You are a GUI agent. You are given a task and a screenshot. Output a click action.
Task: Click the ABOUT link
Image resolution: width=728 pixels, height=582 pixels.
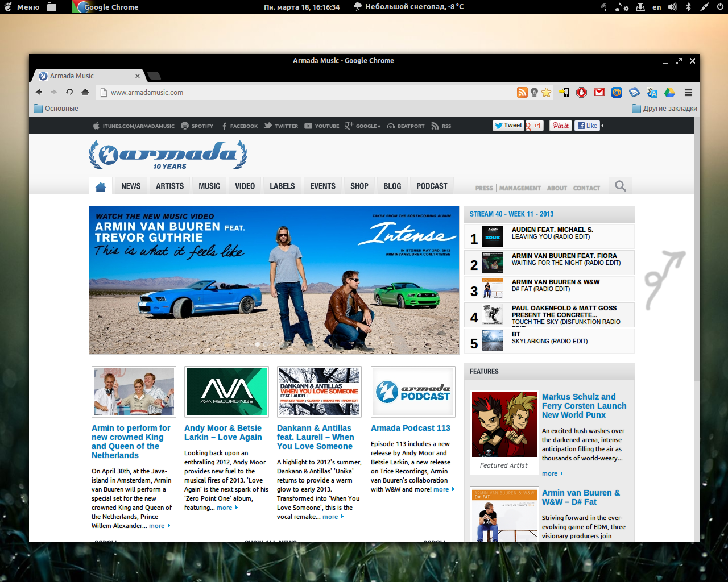click(557, 188)
